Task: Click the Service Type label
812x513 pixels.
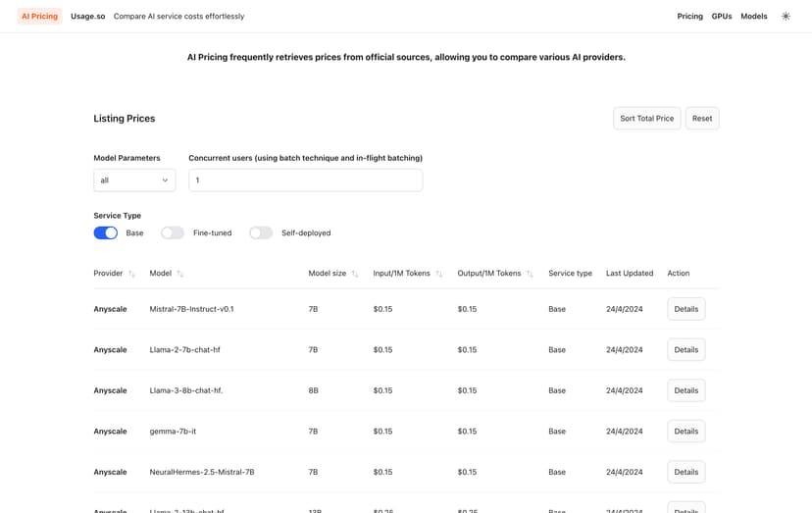Action: click(x=117, y=216)
